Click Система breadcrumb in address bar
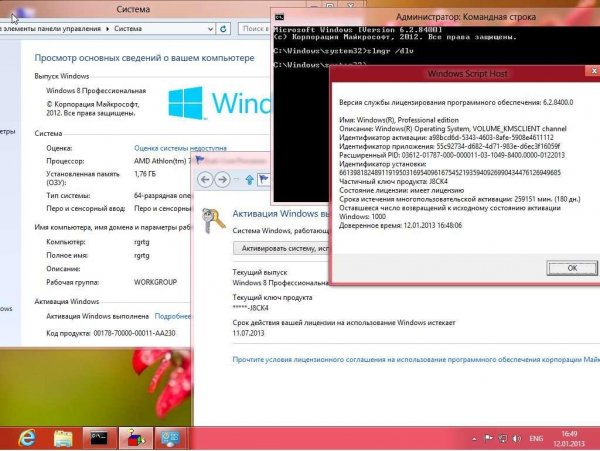 click(128, 29)
